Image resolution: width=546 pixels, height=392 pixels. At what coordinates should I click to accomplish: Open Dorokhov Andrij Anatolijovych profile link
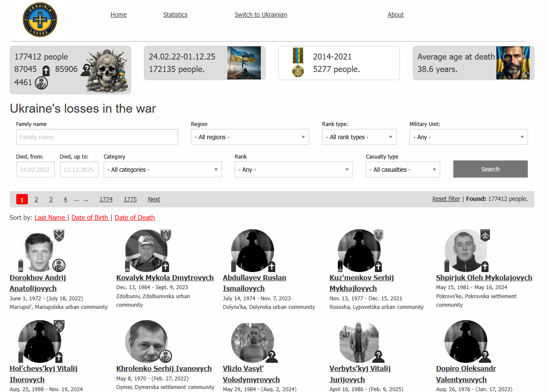(38, 283)
